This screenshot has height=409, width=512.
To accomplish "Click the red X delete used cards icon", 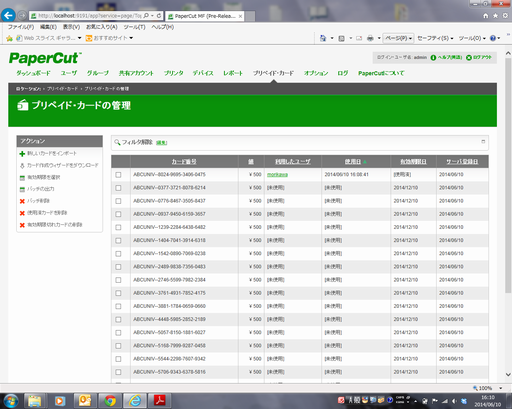I will coord(22,213).
